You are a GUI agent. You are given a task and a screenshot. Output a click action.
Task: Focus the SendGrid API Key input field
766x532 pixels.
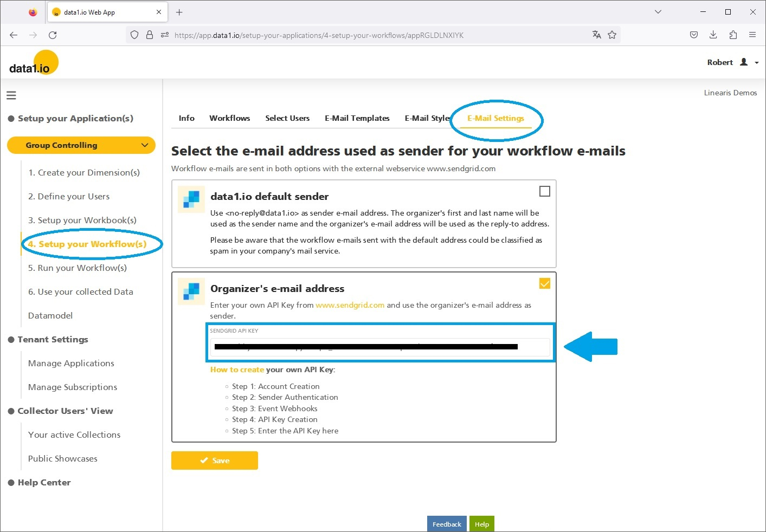point(380,347)
